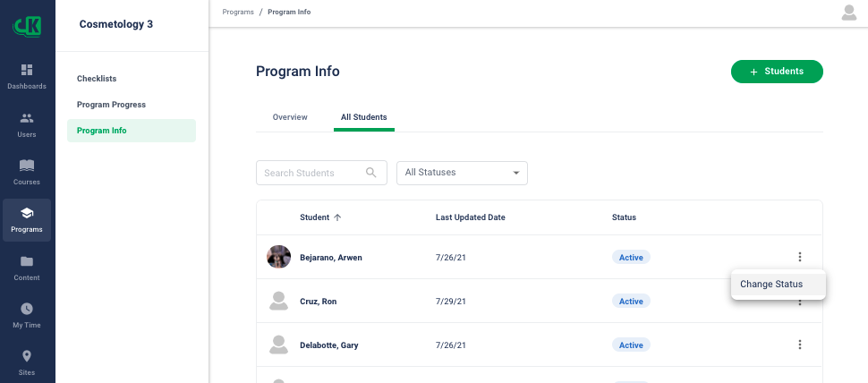Choose Change Status from the popup menu

coord(778,284)
